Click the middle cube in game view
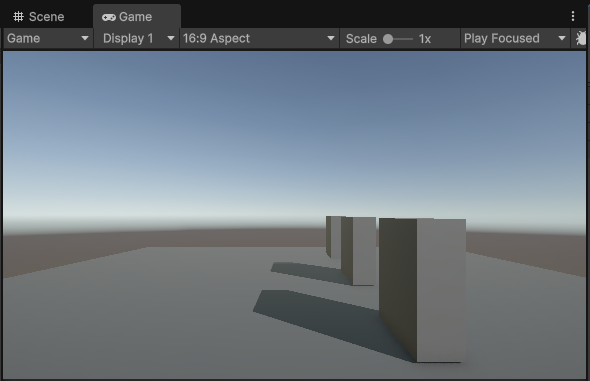The image size is (590, 381). coord(359,251)
